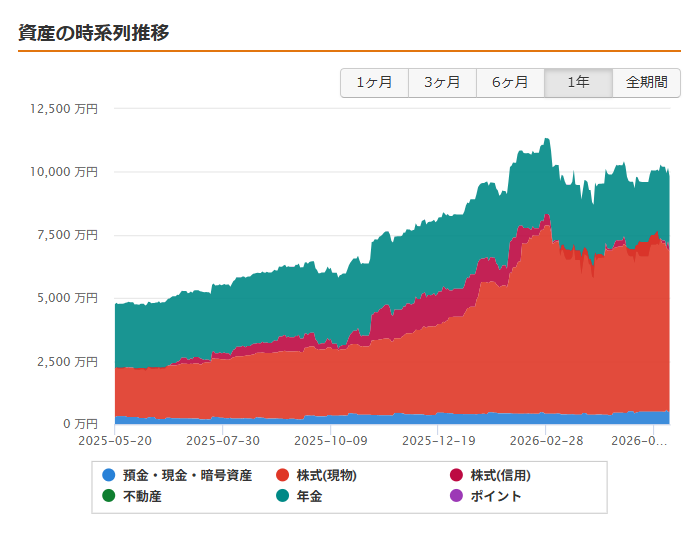Click the truncated x-axis label 2026-0…
This screenshot has height=536, width=700.
(639, 441)
